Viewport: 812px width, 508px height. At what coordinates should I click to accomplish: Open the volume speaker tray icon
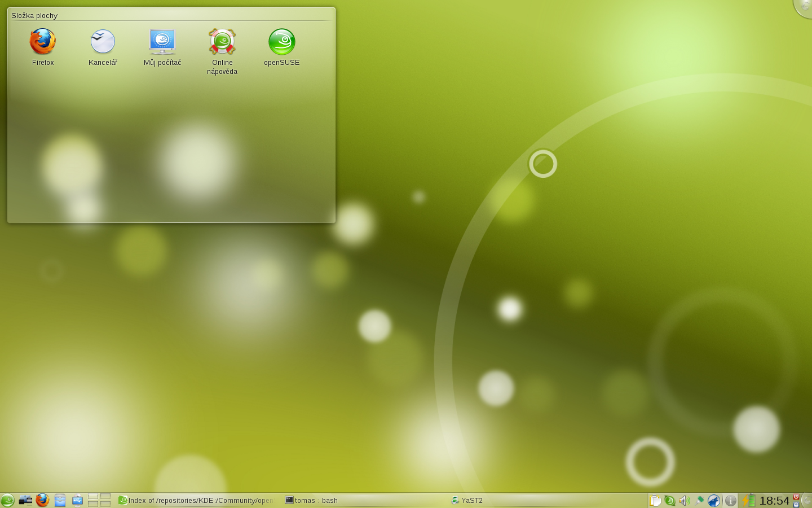click(x=684, y=501)
